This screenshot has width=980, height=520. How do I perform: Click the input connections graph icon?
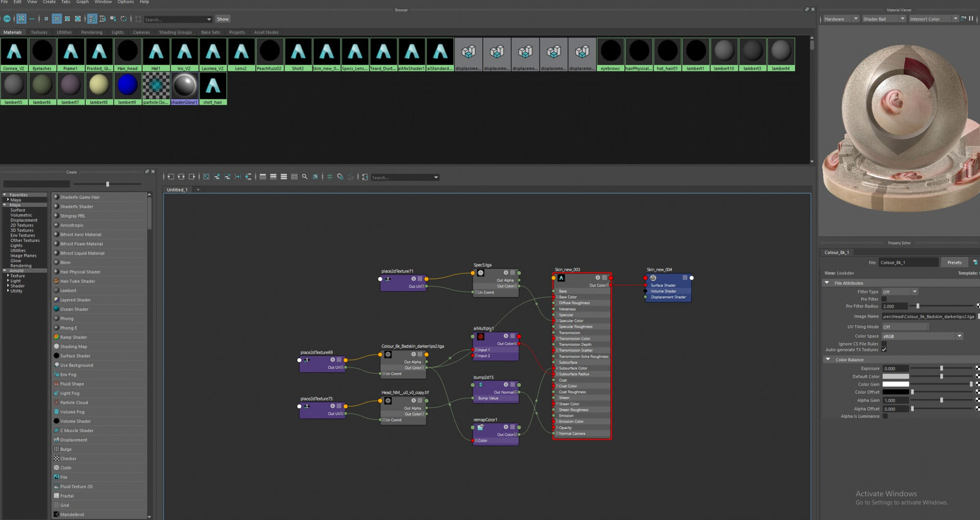(171, 177)
